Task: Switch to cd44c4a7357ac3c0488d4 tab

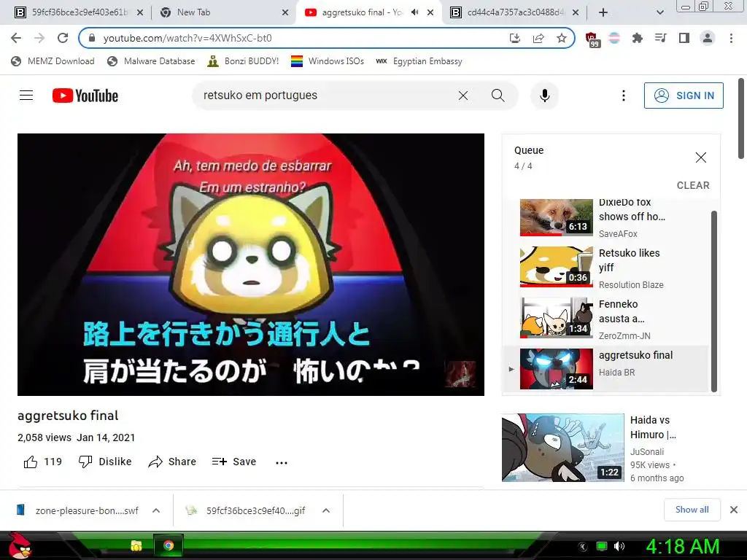Action: [x=516, y=12]
